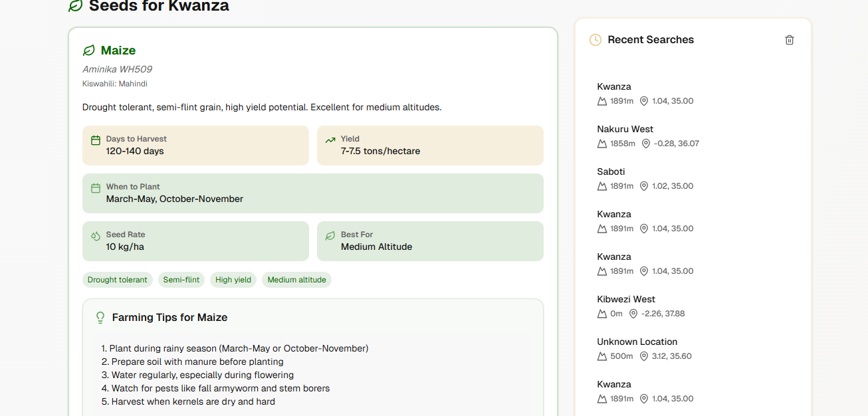The height and width of the screenshot is (416, 868).
Task: Click the Medium altitude tag
Action: coord(296,280)
